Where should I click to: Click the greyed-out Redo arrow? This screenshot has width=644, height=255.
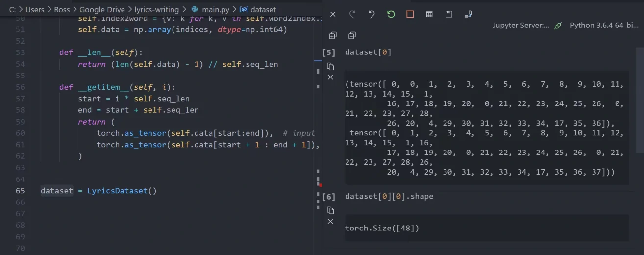(x=352, y=15)
